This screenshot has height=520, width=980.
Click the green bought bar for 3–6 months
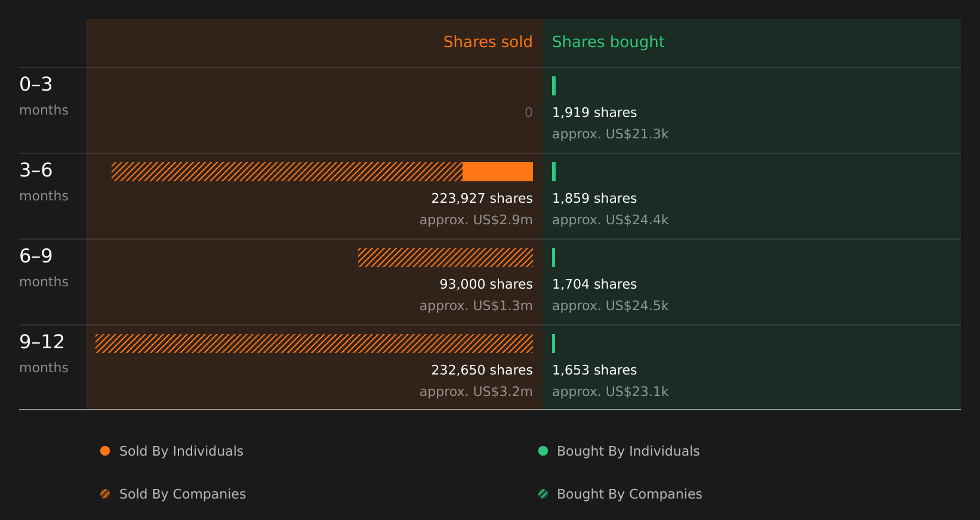point(554,172)
